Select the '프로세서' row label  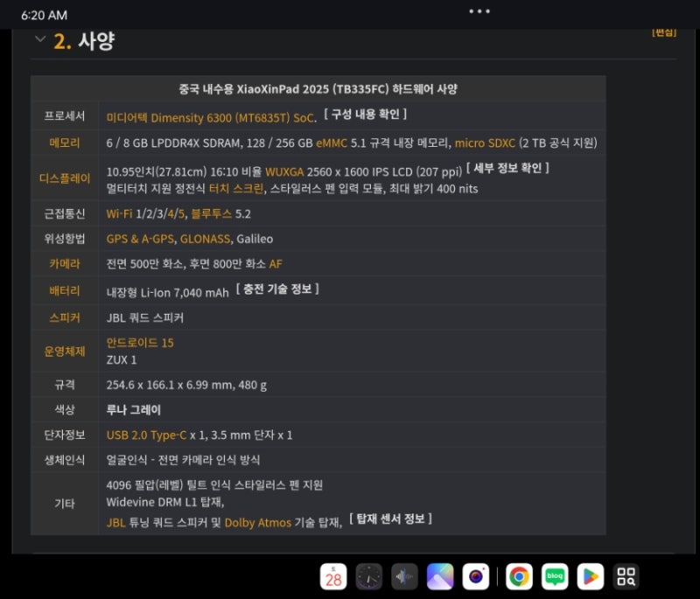(65, 116)
